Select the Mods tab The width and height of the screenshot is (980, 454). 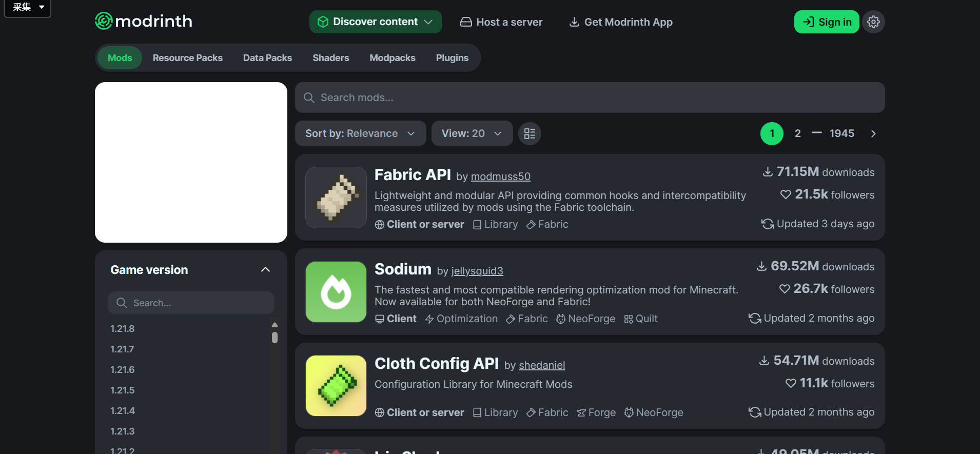(x=120, y=58)
